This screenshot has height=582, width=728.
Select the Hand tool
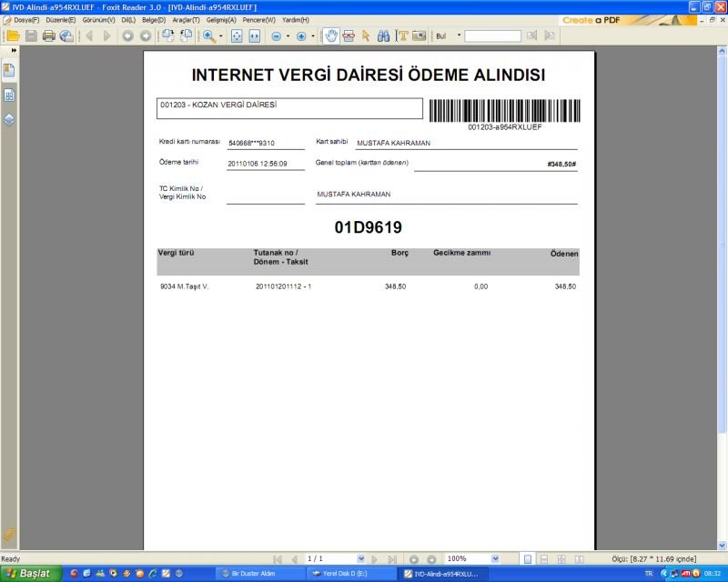coord(331,36)
